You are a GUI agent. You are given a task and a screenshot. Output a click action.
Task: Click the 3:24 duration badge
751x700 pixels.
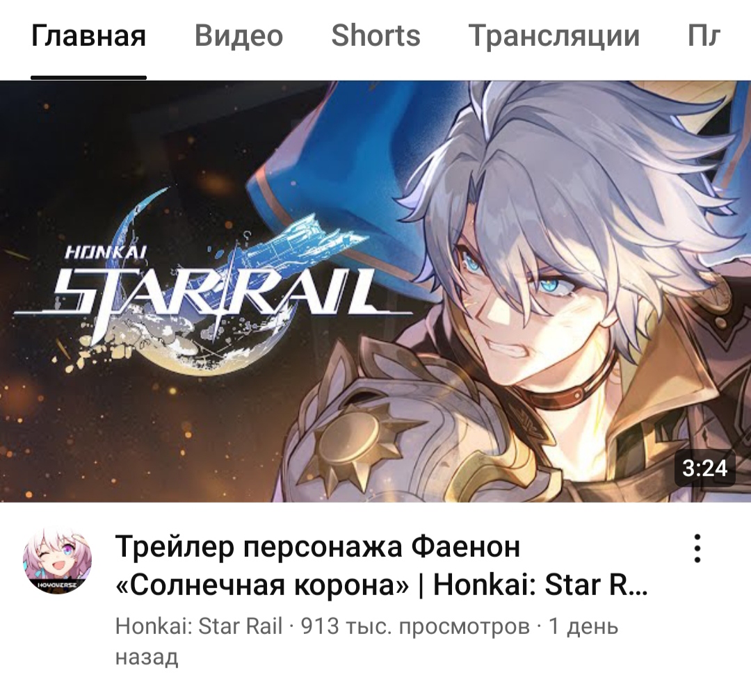704,468
